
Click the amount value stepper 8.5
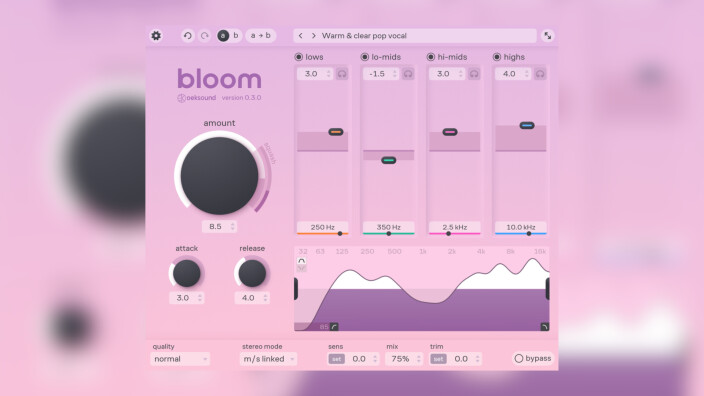219,227
